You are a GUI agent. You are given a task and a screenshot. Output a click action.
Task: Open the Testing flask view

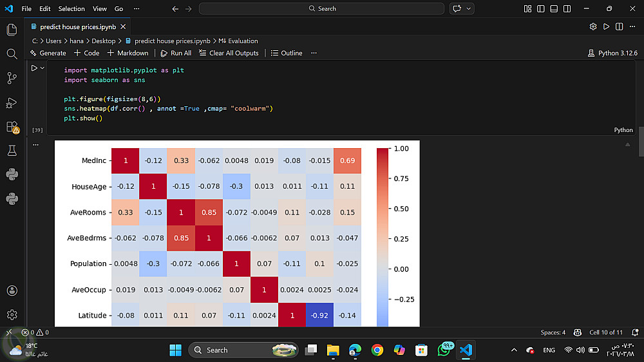click(12, 151)
